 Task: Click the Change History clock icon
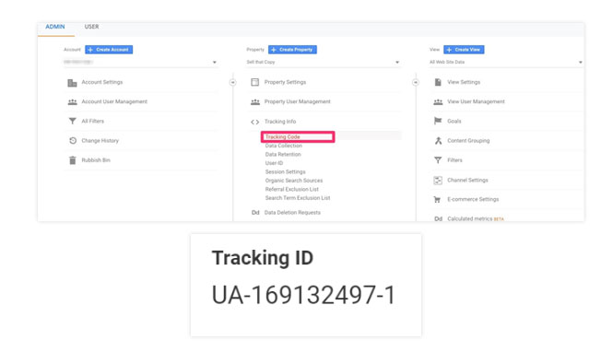[x=73, y=140]
